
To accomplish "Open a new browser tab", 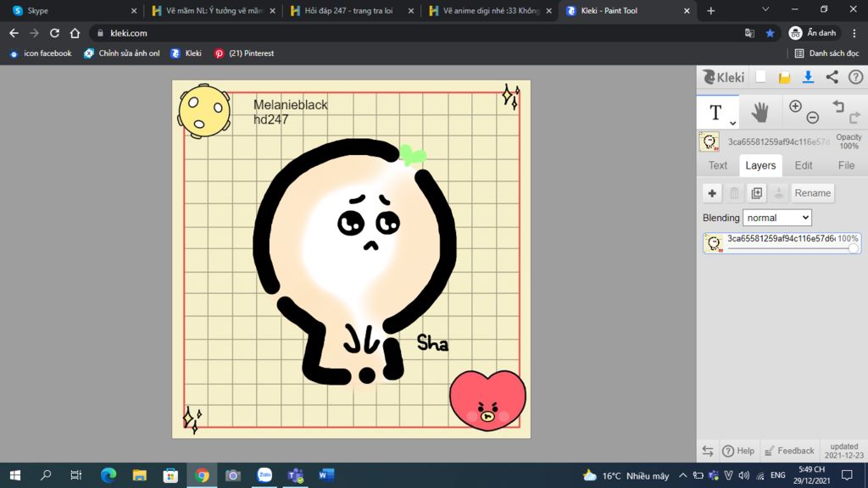I will coord(711,10).
